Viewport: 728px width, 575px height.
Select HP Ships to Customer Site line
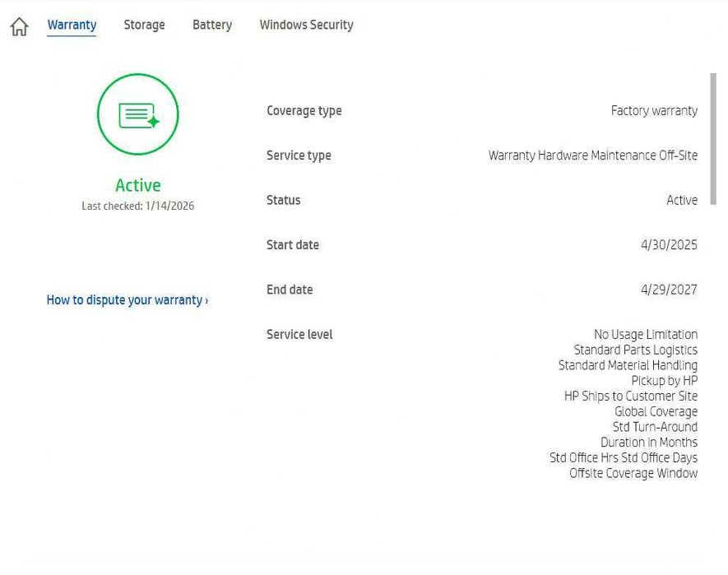[x=631, y=396]
